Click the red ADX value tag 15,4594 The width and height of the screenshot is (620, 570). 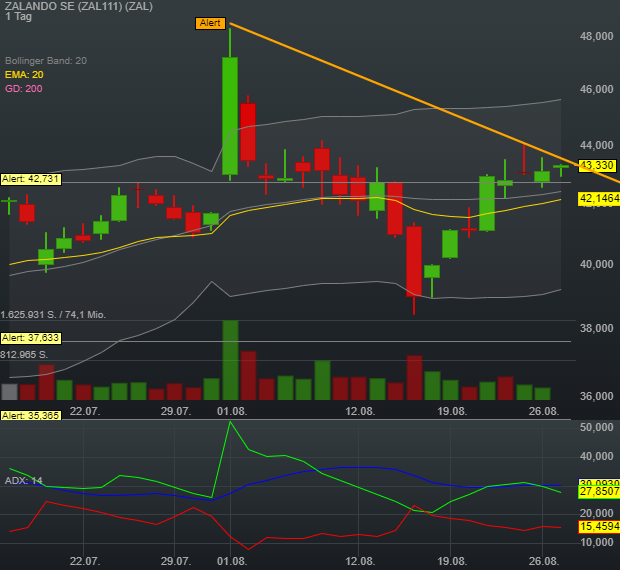coord(599,527)
